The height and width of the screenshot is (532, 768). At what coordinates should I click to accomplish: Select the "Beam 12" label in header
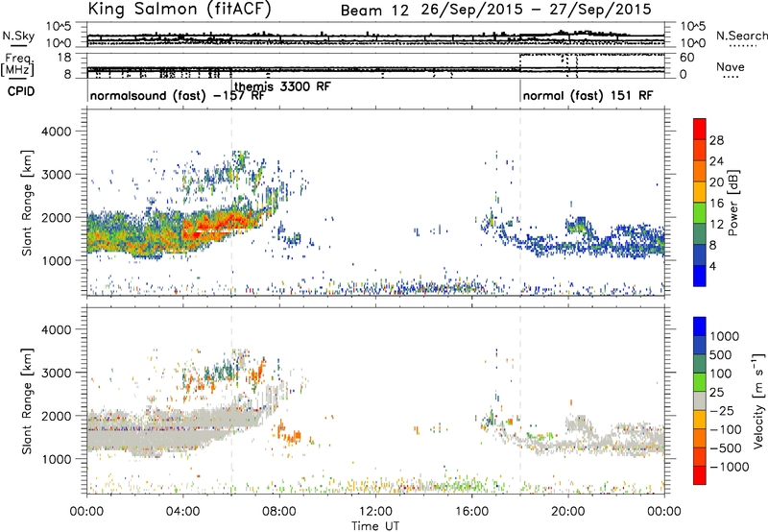pos(374,11)
